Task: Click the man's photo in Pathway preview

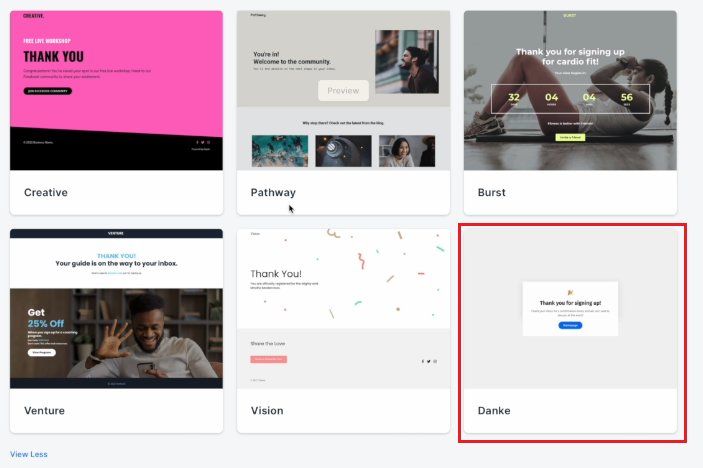Action: (x=407, y=62)
